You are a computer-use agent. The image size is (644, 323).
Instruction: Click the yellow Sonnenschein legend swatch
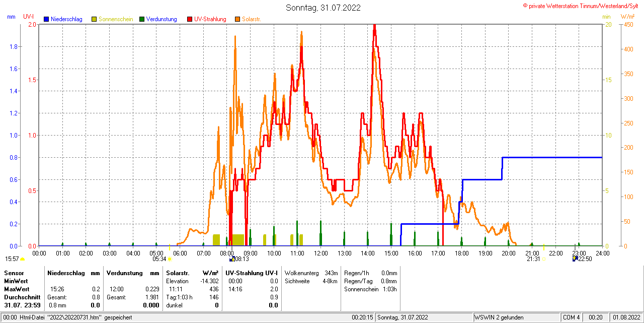pos(94,19)
